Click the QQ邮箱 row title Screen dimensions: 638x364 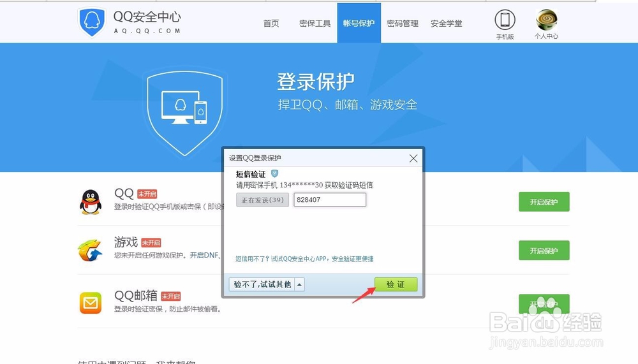[x=136, y=295]
